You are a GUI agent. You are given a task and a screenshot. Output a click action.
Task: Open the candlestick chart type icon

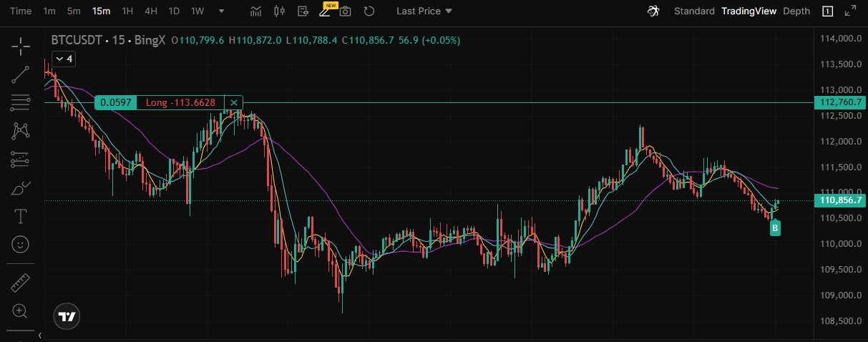tap(280, 11)
